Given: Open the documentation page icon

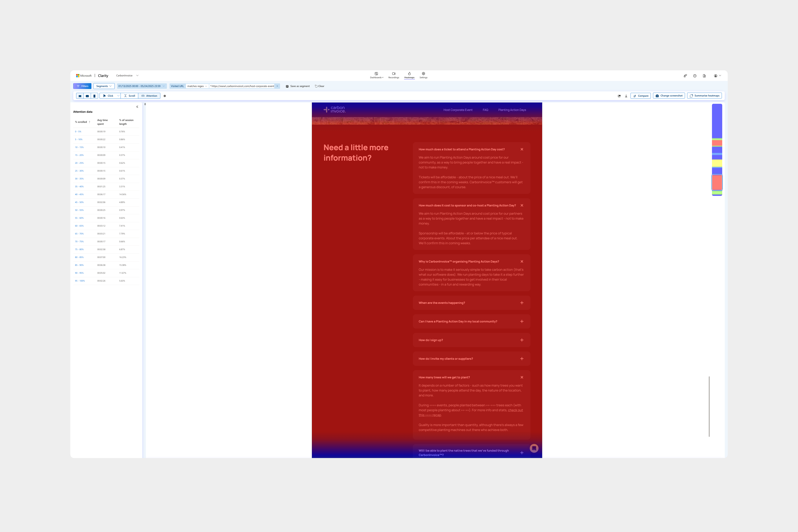Looking at the screenshot, I should (704, 76).
